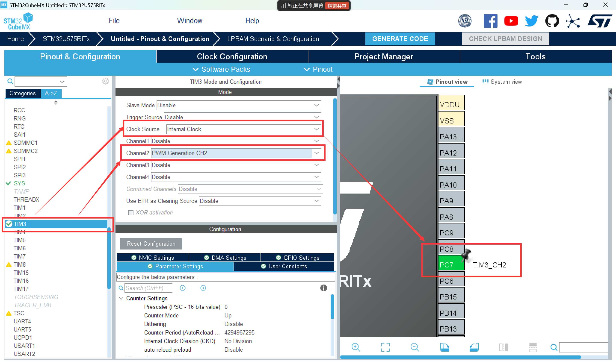Focus the parameter Search field

point(148,288)
